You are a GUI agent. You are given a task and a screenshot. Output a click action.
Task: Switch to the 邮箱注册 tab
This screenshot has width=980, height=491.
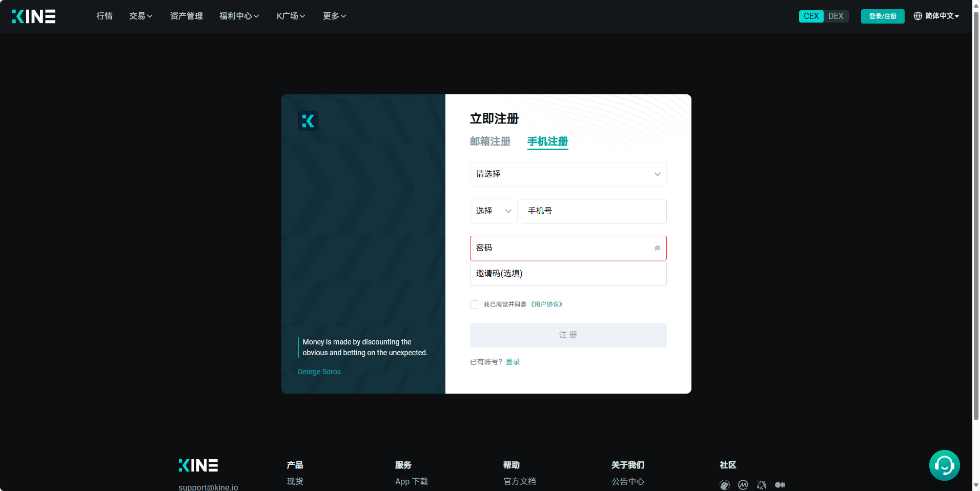(490, 141)
